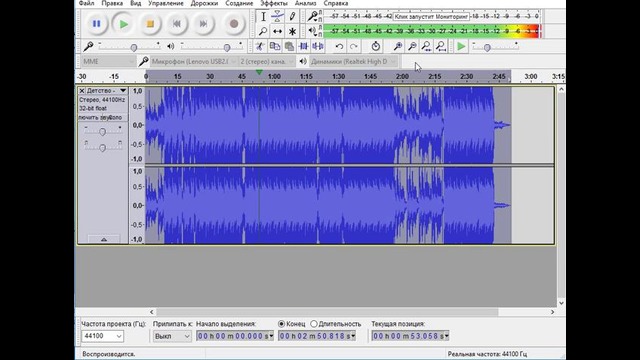This screenshot has height=360, width=640.
Task: Select the Zoom magnifier tool
Action: [263, 31]
